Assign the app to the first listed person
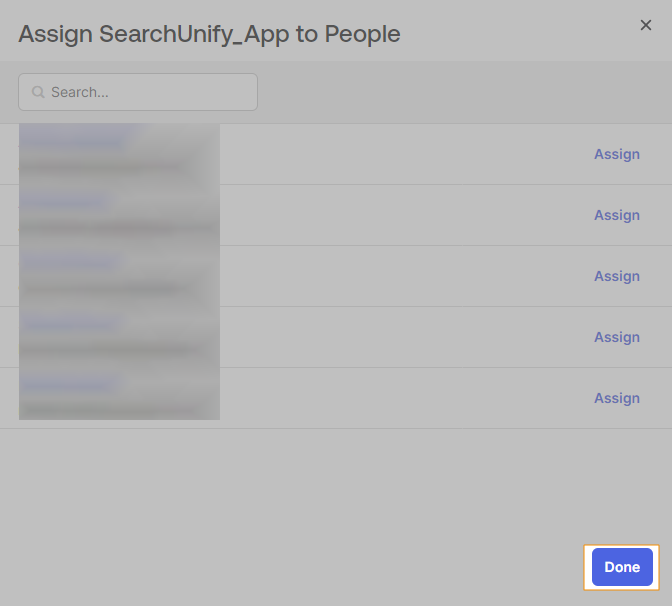 pyautogui.click(x=616, y=154)
